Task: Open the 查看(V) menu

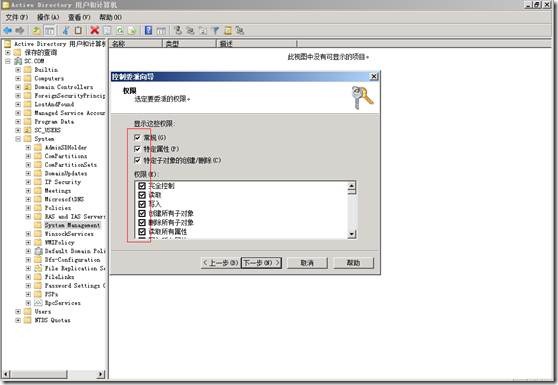Action: click(x=79, y=17)
